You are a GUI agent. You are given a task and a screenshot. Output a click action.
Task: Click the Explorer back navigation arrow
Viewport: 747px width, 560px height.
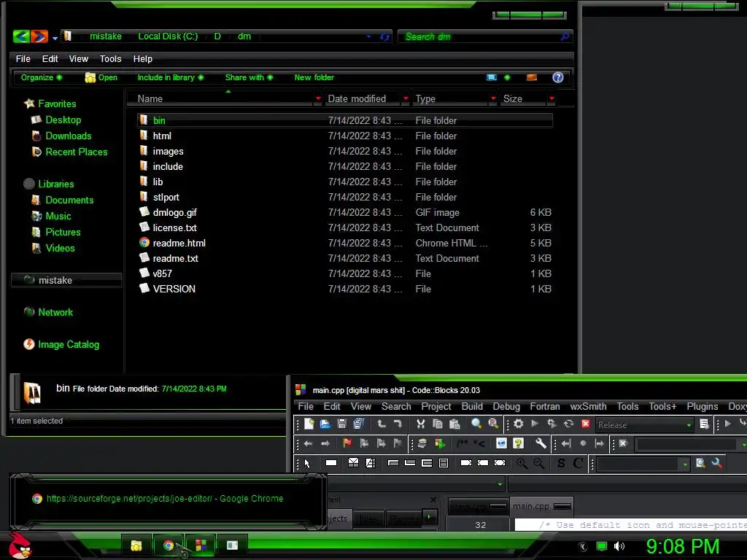tap(21, 36)
